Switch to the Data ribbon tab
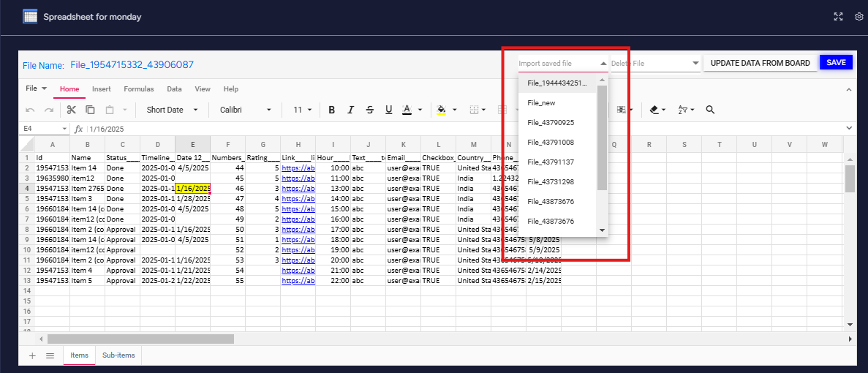Screen dimensions: 868x373 (174, 89)
